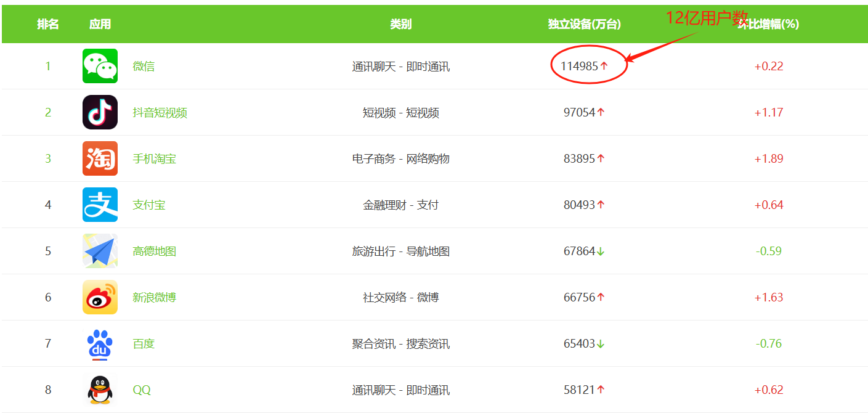Click rank number 8 for QQ
This screenshot has width=868, height=413.
48,390
